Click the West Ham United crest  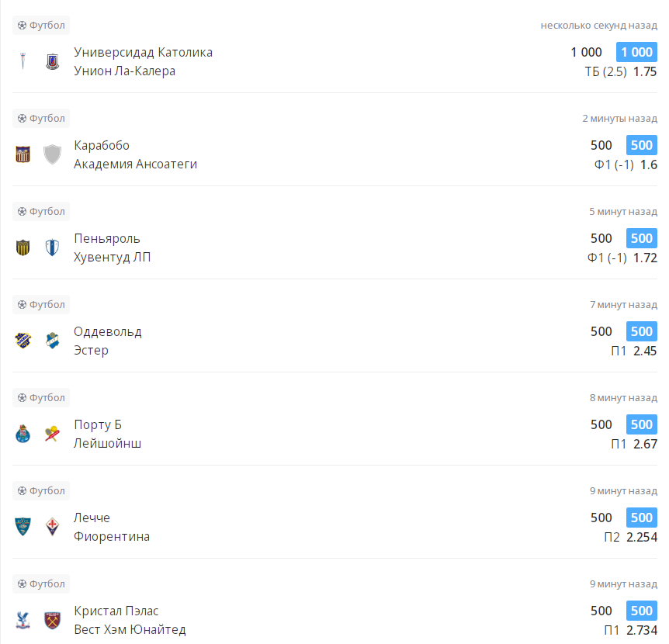pos(52,620)
